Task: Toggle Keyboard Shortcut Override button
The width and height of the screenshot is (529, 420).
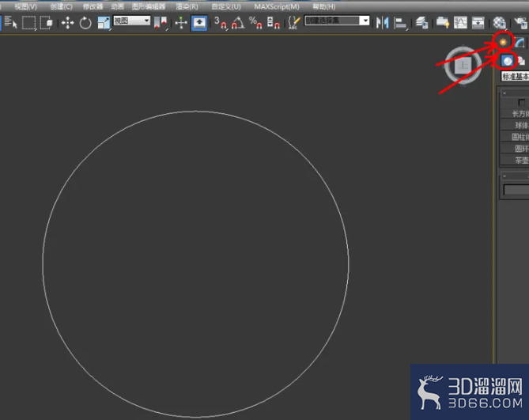Action: [199, 23]
